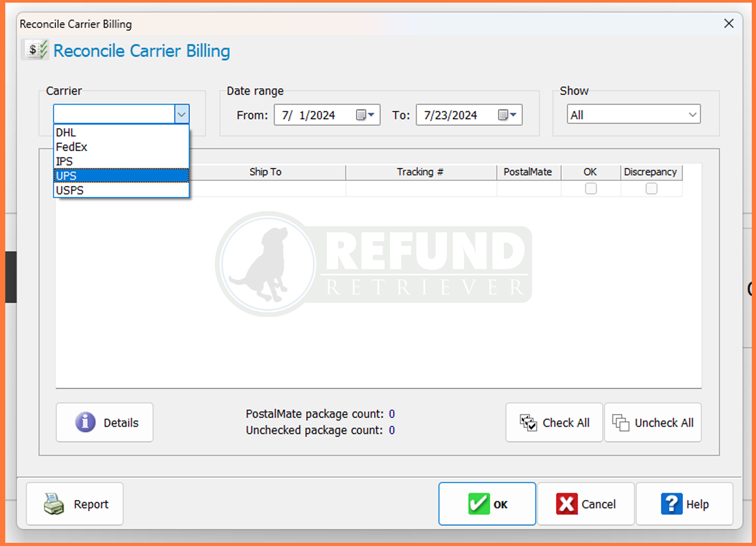Choose IPS from the carrier list
Image resolution: width=756 pixels, height=546 pixels.
121,161
